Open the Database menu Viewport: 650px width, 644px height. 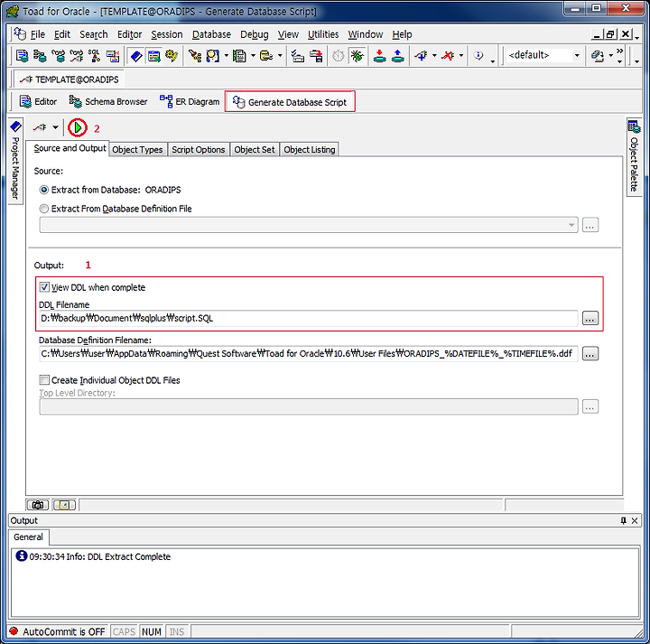pyautogui.click(x=211, y=34)
